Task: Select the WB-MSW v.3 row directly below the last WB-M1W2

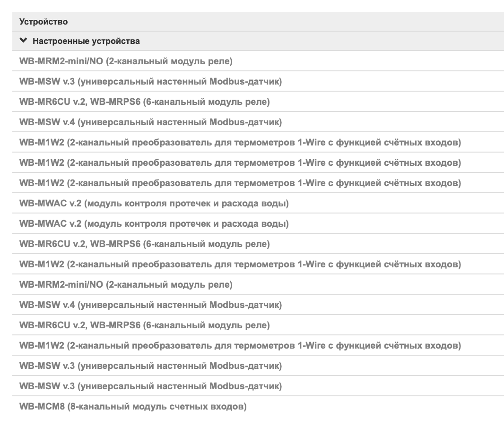Action: tap(258, 366)
